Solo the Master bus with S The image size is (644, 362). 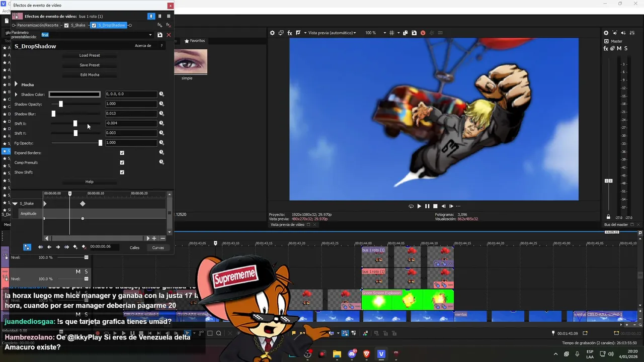click(x=625, y=48)
